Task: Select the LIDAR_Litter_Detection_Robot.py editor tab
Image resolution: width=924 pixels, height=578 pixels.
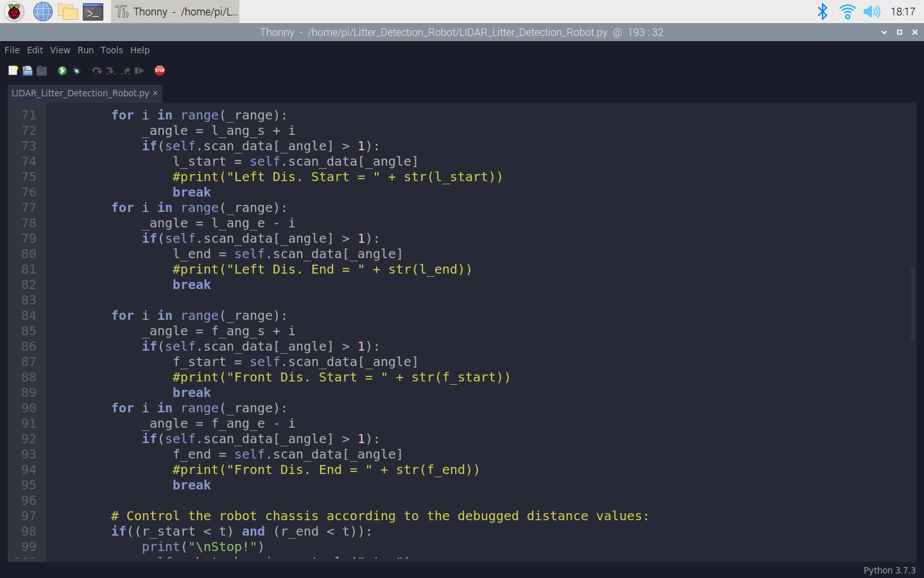Action: 80,93
